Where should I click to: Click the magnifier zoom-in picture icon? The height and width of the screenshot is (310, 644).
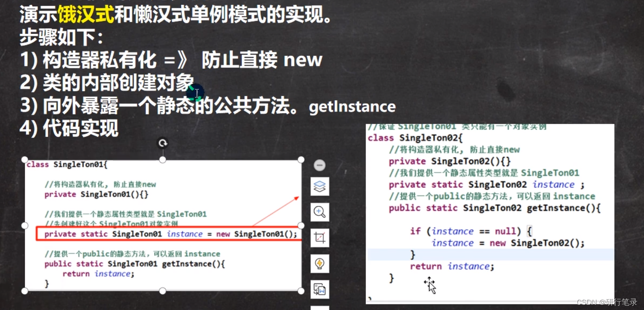click(320, 212)
